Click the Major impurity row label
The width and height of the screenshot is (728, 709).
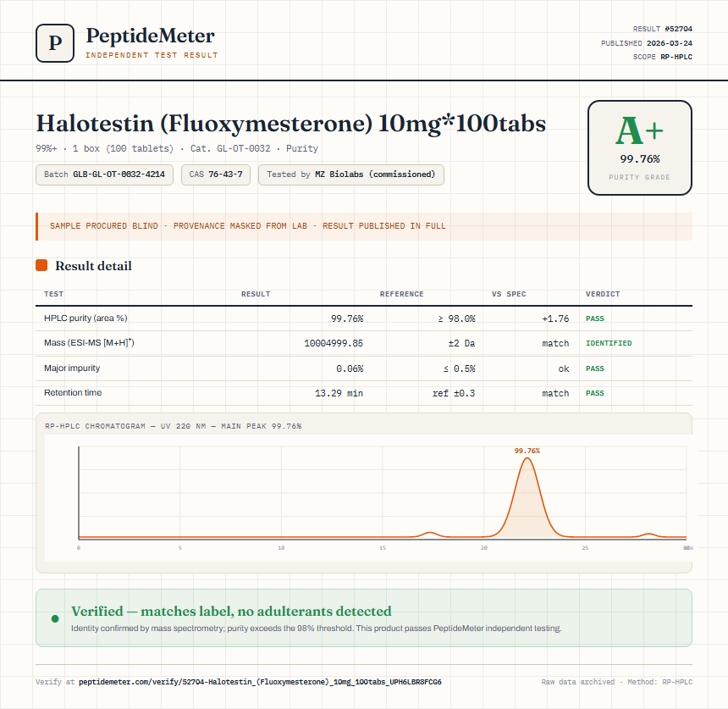(x=72, y=368)
